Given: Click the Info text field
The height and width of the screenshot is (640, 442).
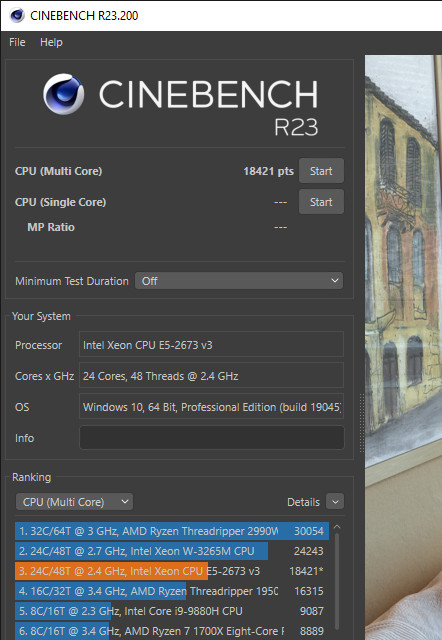Looking at the screenshot, I should (x=211, y=438).
